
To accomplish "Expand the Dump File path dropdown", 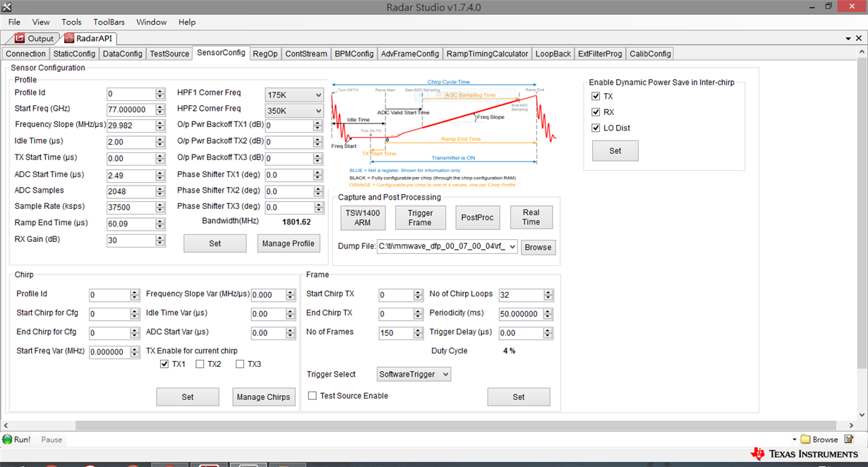I will pyautogui.click(x=512, y=247).
